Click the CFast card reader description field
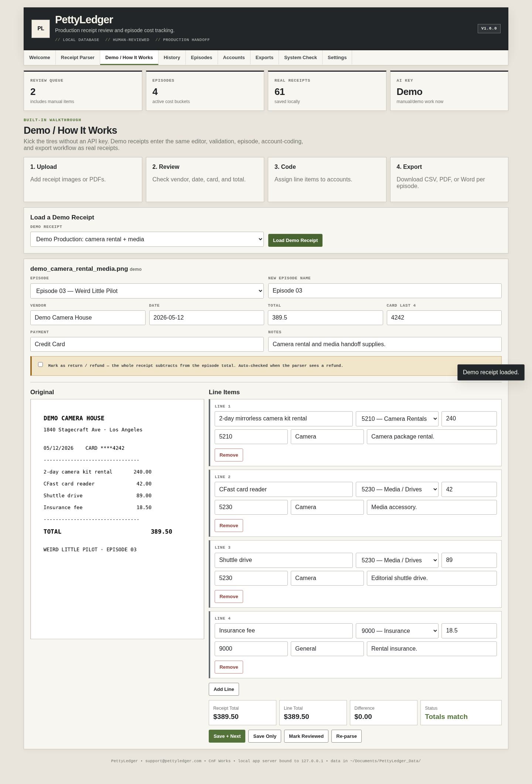This screenshot has height=784, width=532. point(284,490)
